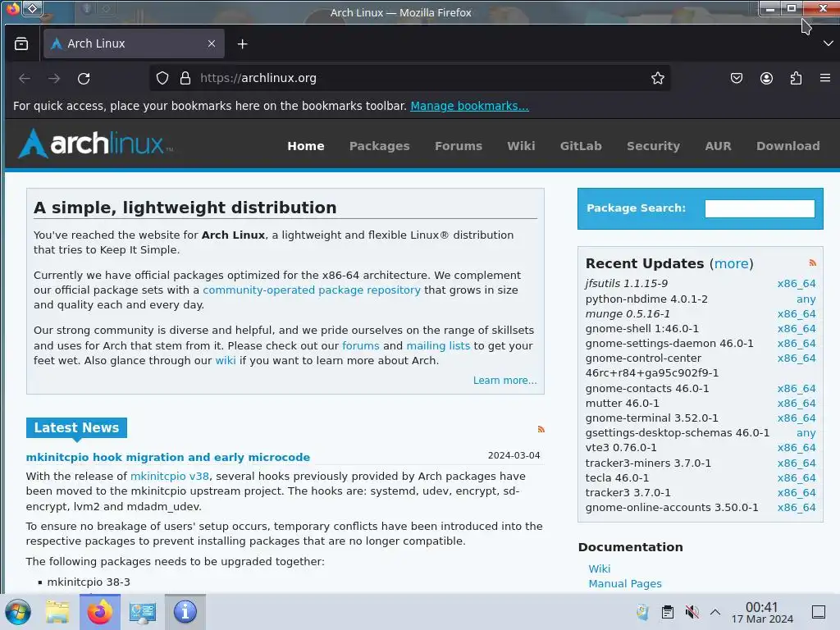Open mkinitcpio hook migration news headline

pos(167,457)
